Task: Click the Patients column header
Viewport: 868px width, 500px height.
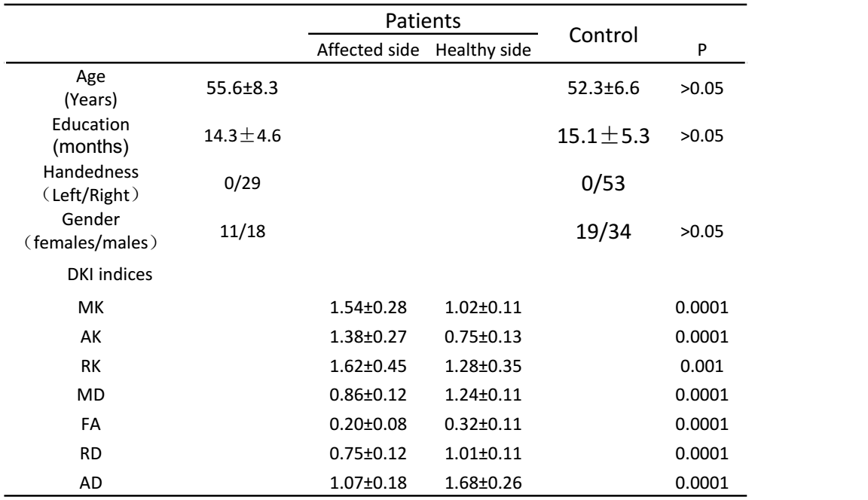Action: tap(422, 20)
